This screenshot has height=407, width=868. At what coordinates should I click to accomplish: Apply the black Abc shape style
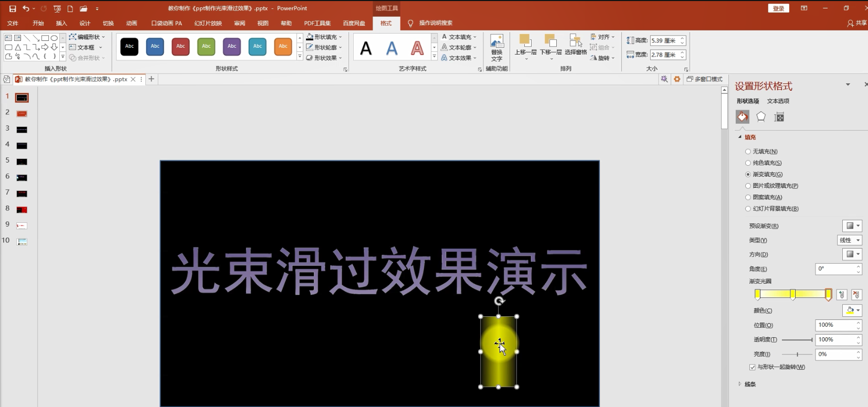(x=130, y=47)
